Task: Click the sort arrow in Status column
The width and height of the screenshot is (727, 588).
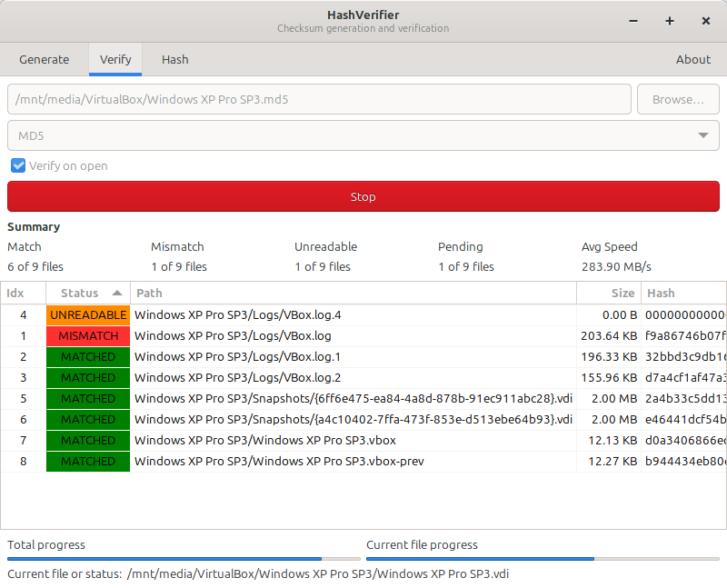Action: [x=117, y=294]
